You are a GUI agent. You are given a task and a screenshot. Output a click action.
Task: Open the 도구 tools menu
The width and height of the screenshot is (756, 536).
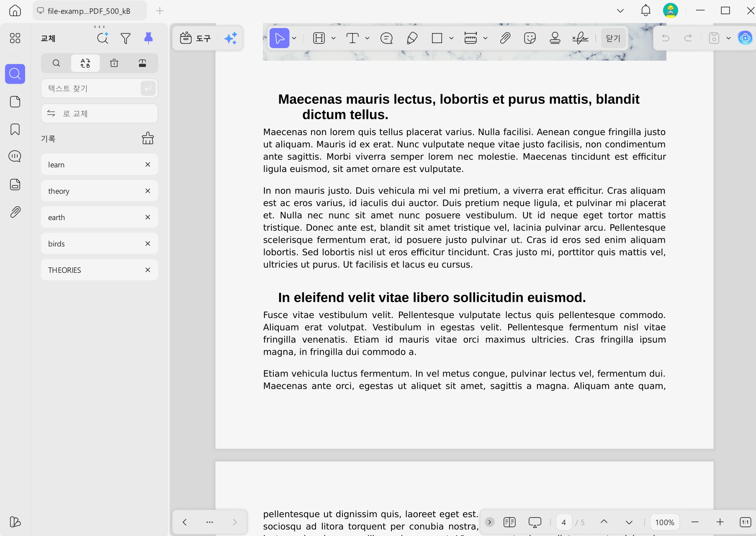tap(195, 38)
